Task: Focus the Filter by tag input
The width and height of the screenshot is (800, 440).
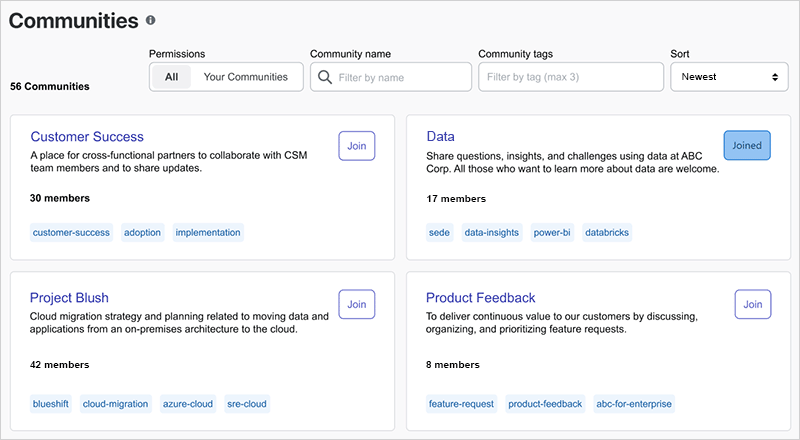Action: [x=570, y=77]
